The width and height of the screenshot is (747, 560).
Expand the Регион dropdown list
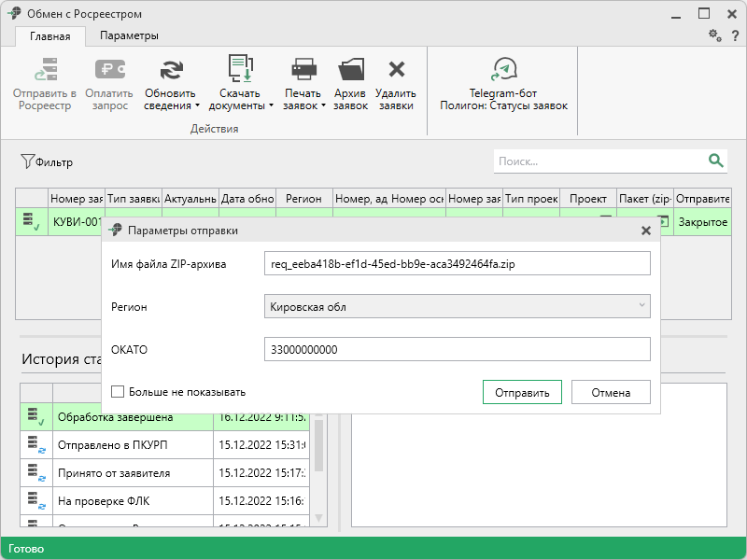(641, 306)
